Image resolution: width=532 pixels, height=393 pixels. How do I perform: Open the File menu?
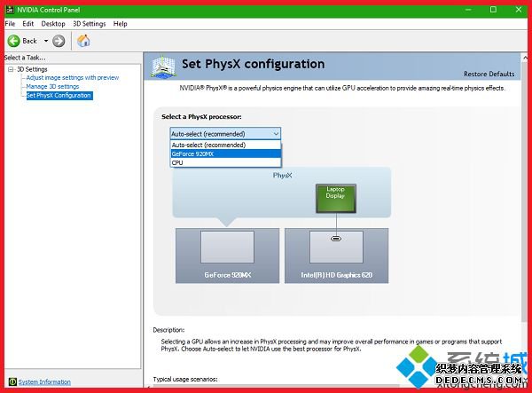[10, 24]
